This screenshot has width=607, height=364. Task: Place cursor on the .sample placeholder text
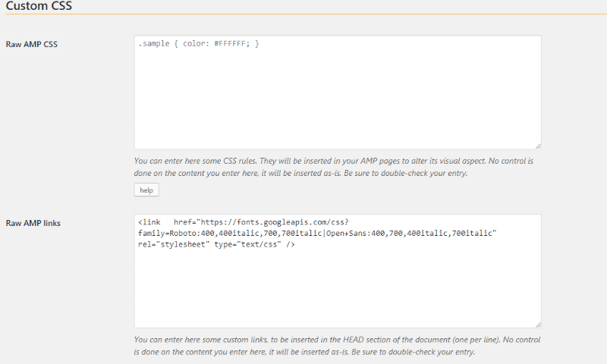coord(154,43)
